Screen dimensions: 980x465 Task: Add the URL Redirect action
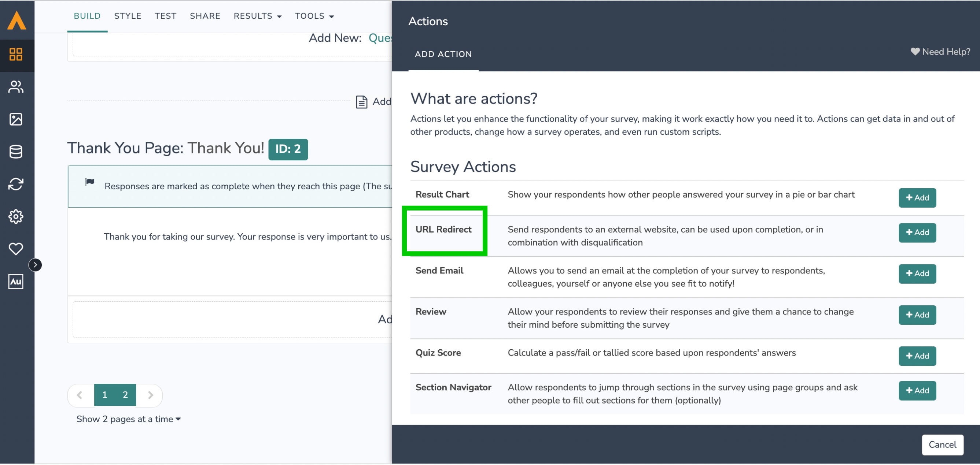click(x=917, y=233)
